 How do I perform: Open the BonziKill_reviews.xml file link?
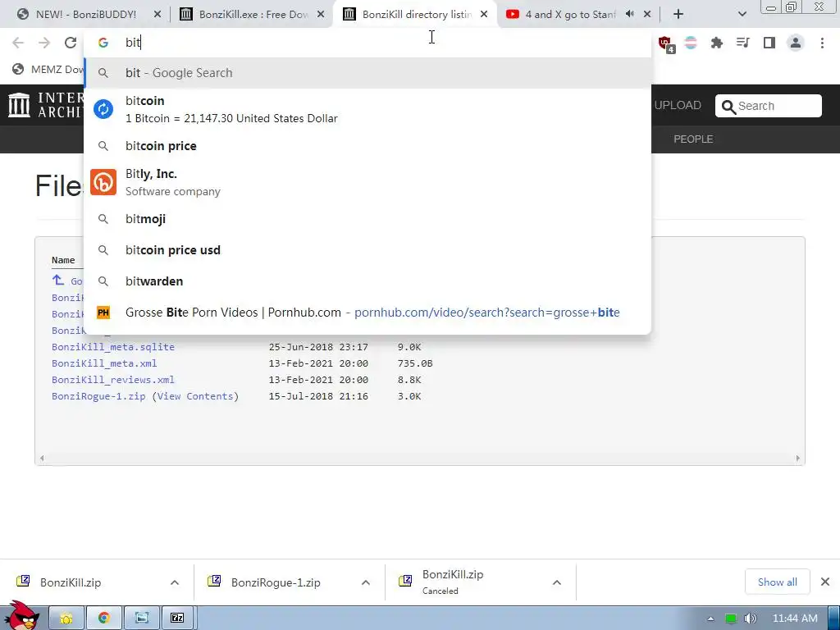click(113, 380)
